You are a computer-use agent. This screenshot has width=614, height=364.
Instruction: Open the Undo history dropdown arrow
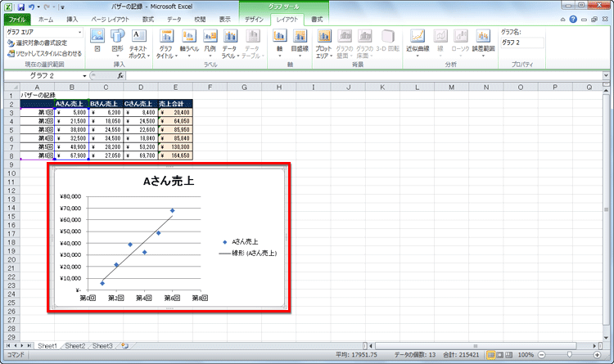click(38, 7)
